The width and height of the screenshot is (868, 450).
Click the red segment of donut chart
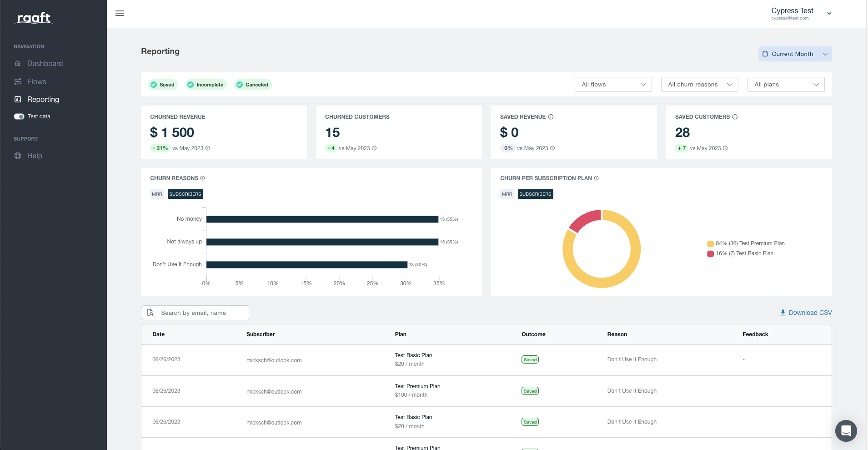(587, 219)
